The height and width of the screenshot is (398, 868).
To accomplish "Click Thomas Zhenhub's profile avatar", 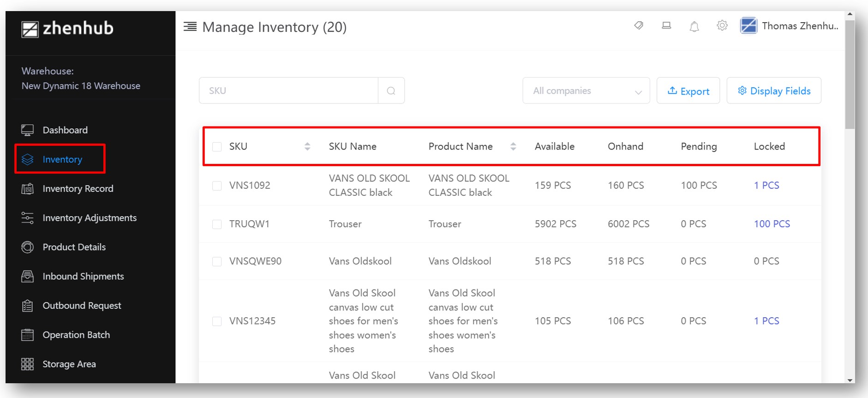I will click(x=748, y=26).
